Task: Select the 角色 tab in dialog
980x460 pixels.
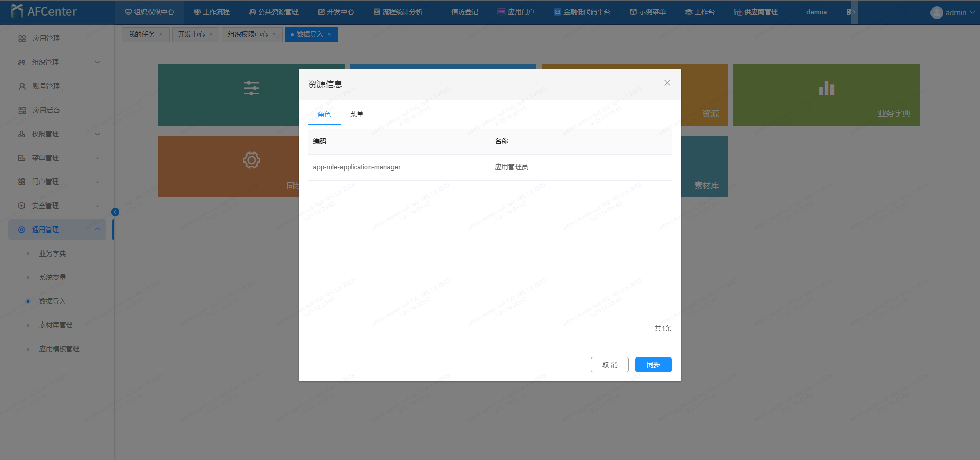Action: click(324, 114)
